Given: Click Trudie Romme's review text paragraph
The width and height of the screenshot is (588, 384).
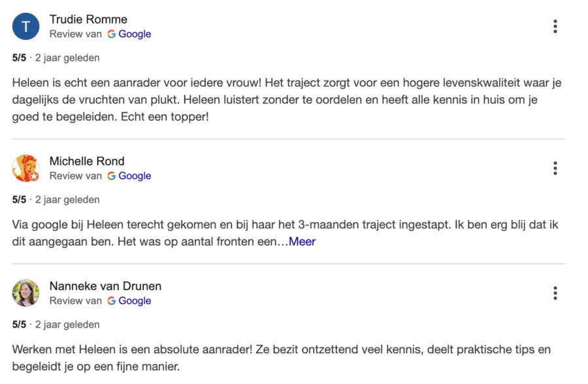Looking at the screenshot, I should [286, 100].
